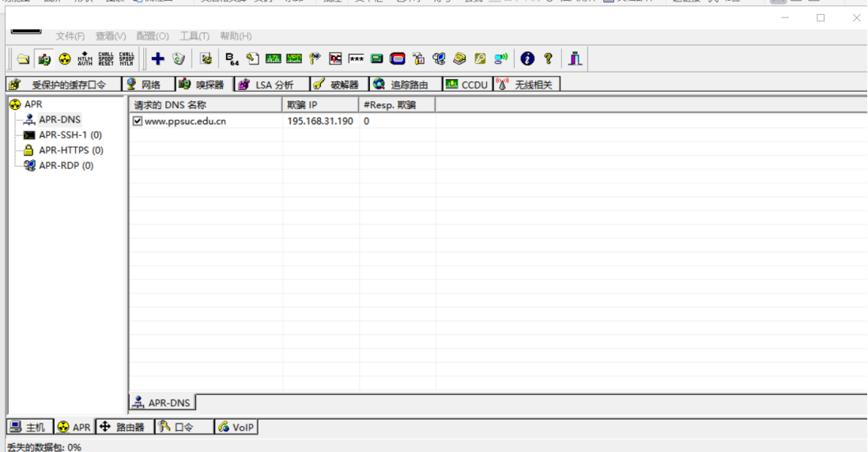
Task: Click the CHALL SPOOF RESET toolbar icon
Action: [x=106, y=58]
